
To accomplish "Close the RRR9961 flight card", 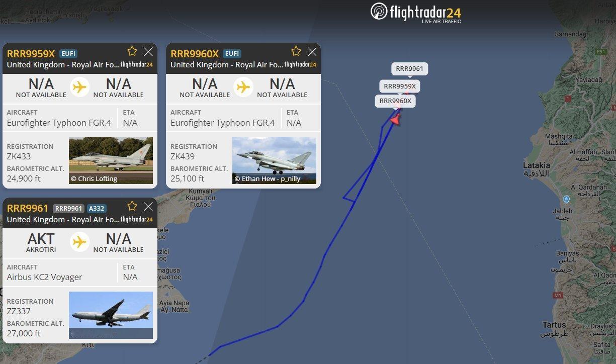I will tap(148, 206).
